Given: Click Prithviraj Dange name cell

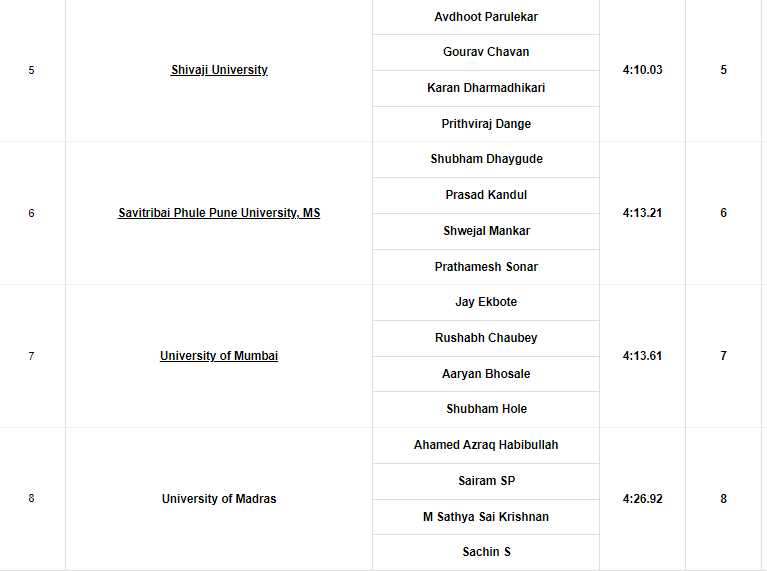Looking at the screenshot, I should 486,124.
